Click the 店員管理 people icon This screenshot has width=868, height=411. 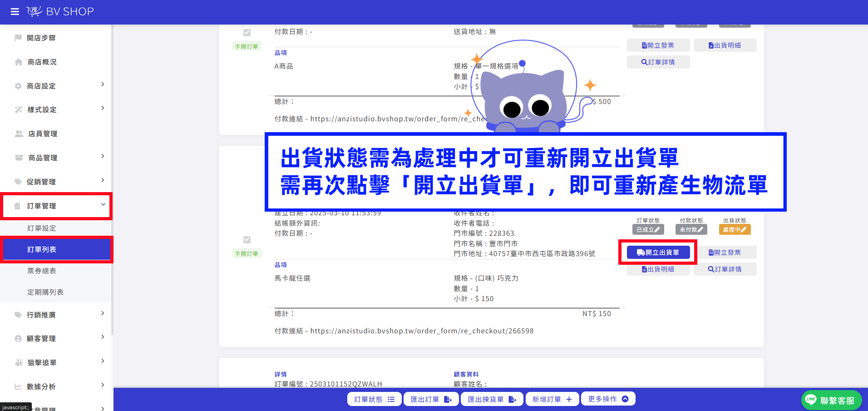(19, 134)
